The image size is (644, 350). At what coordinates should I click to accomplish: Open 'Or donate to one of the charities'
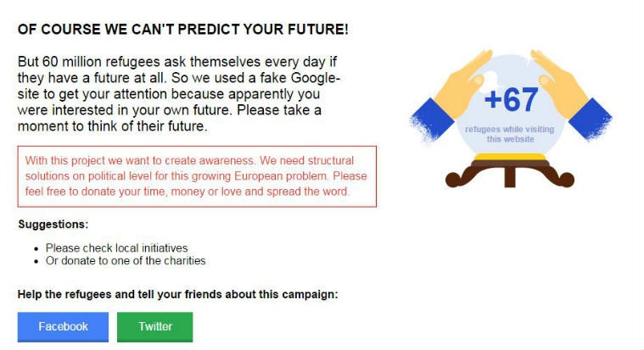[x=126, y=261]
